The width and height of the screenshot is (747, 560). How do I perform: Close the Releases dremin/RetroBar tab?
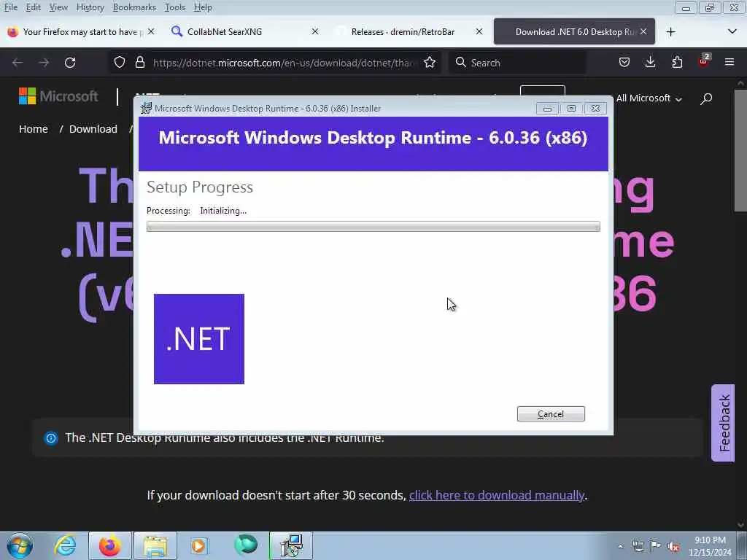click(x=479, y=31)
